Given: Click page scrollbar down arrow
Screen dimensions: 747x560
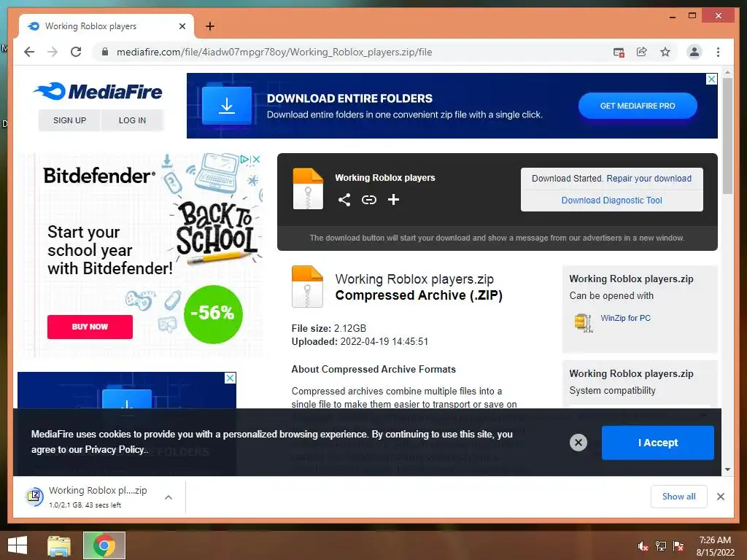Looking at the screenshot, I should click(x=727, y=470).
